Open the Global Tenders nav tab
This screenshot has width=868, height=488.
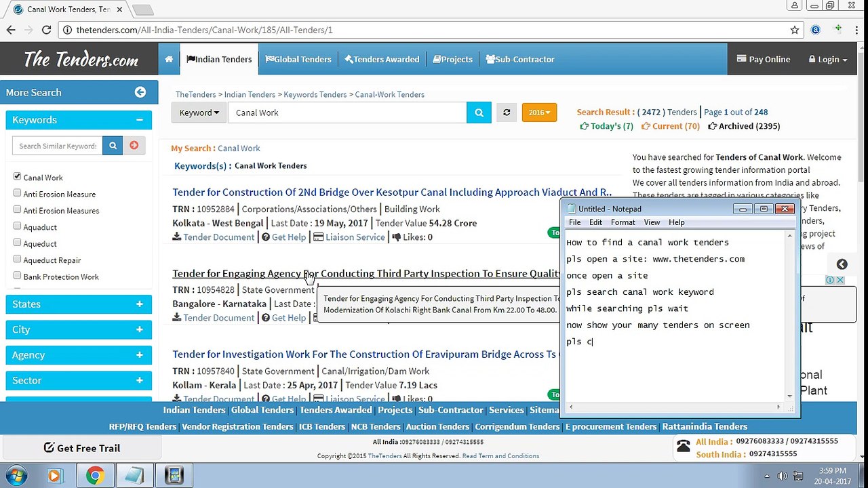click(x=298, y=59)
